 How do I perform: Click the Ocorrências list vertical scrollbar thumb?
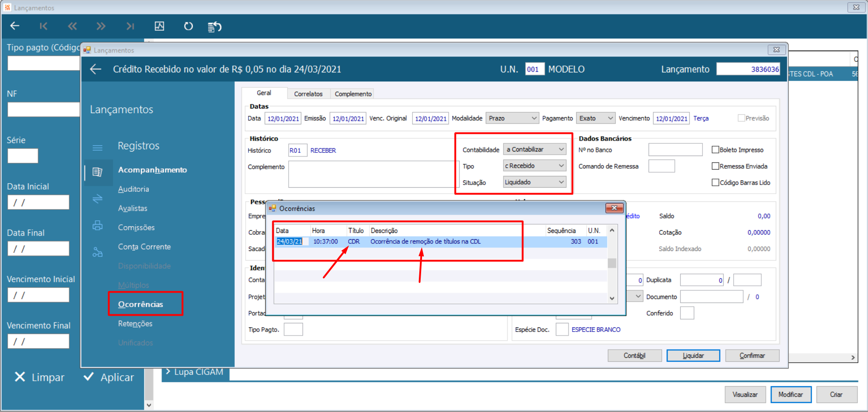pos(612,263)
